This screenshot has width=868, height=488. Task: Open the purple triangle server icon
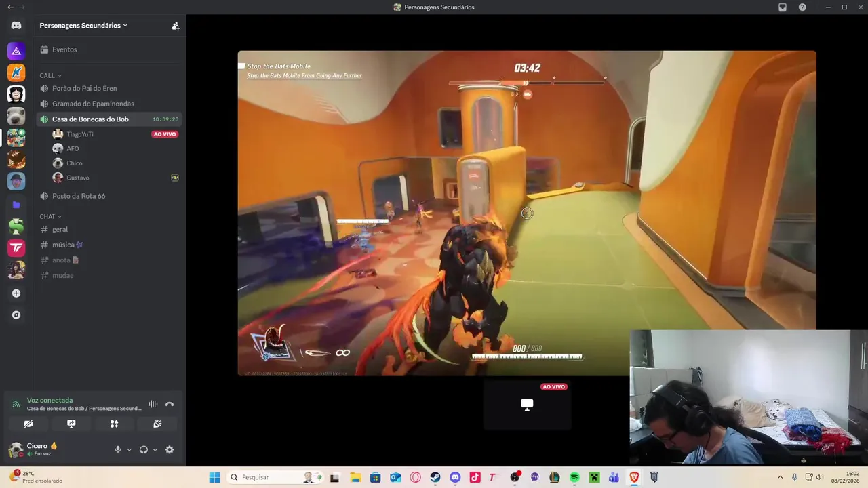tap(16, 51)
